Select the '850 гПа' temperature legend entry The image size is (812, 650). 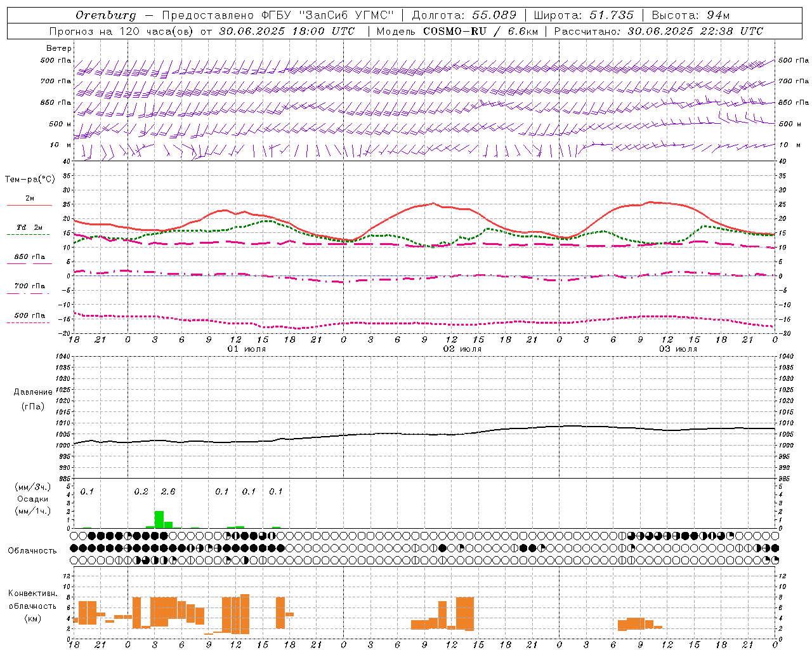coord(29,257)
